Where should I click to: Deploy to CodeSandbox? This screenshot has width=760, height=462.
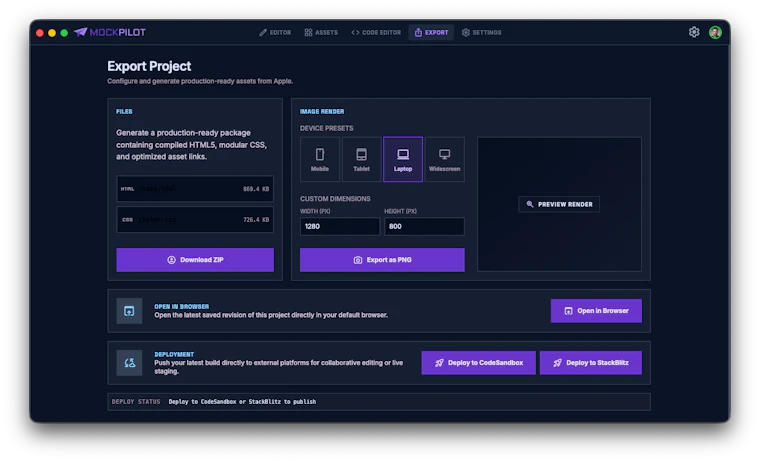click(478, 363)
